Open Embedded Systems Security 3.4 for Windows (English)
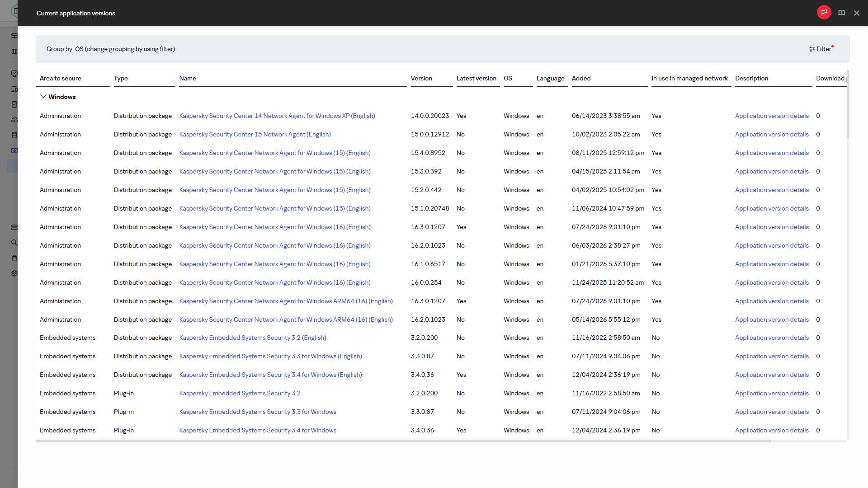The width and height of the screenshot is (868, 488). click(270, 375)
